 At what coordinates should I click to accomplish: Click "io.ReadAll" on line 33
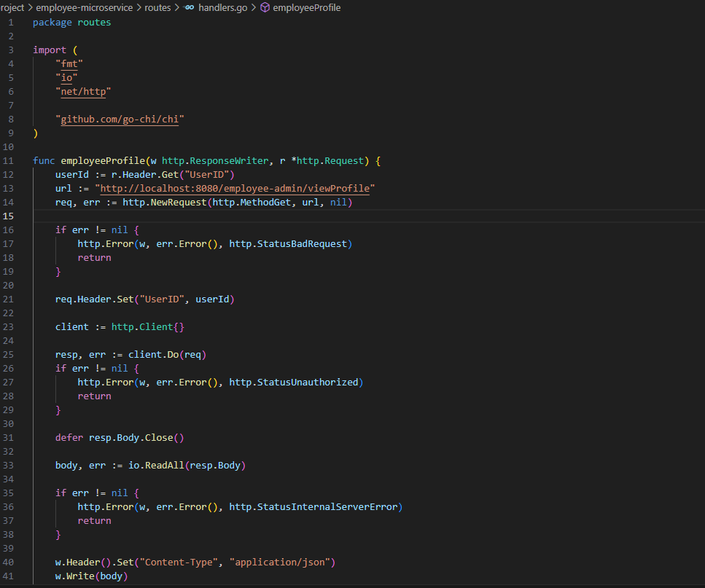coord(156,466)
